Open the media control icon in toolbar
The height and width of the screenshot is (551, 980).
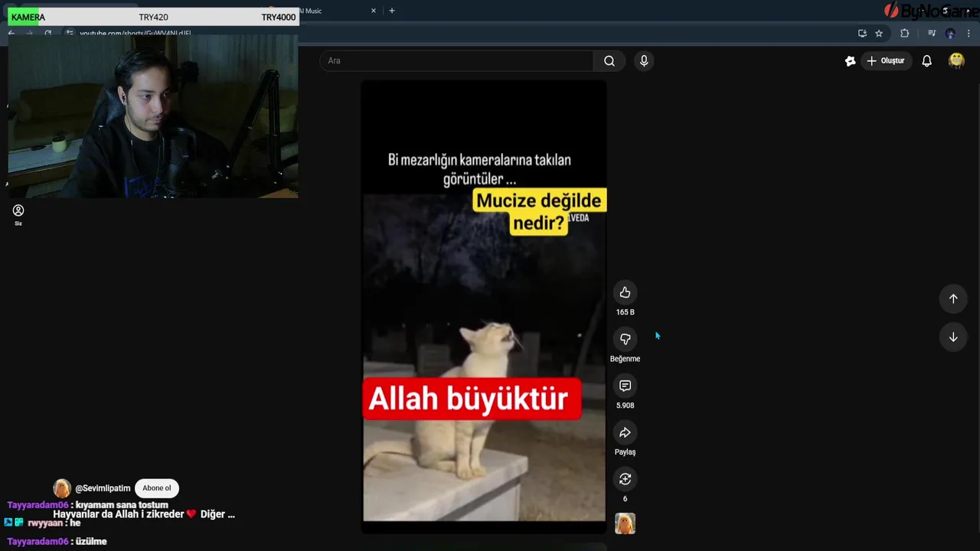[931, 33]
